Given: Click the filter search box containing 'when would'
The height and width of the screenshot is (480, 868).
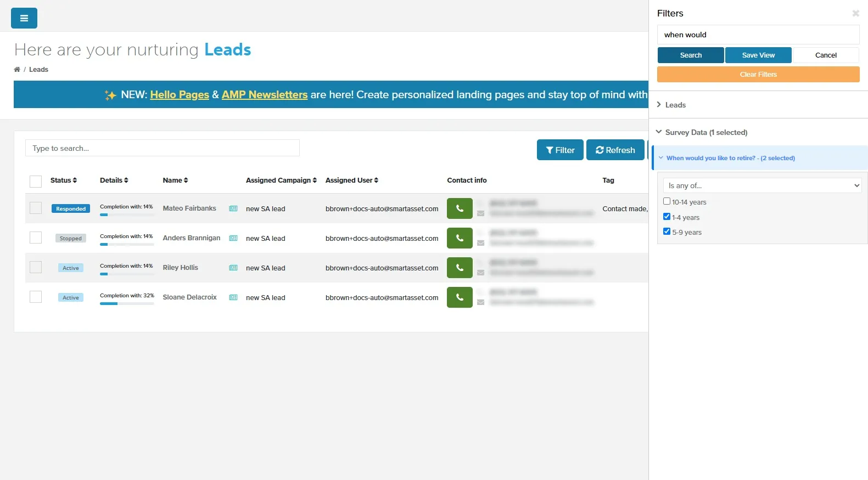Looking at the screenshot, I should [758, 35].
